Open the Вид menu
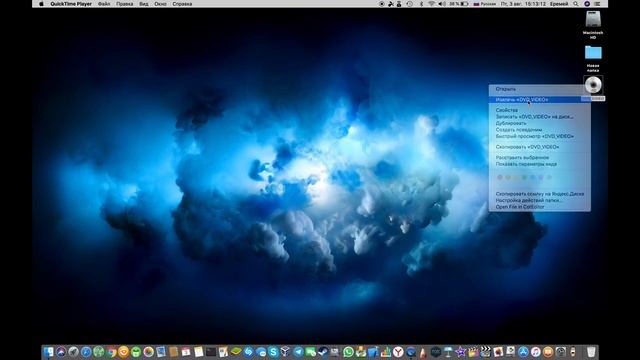The width and height of the screenshot is (640, 360). coord(144,4)
